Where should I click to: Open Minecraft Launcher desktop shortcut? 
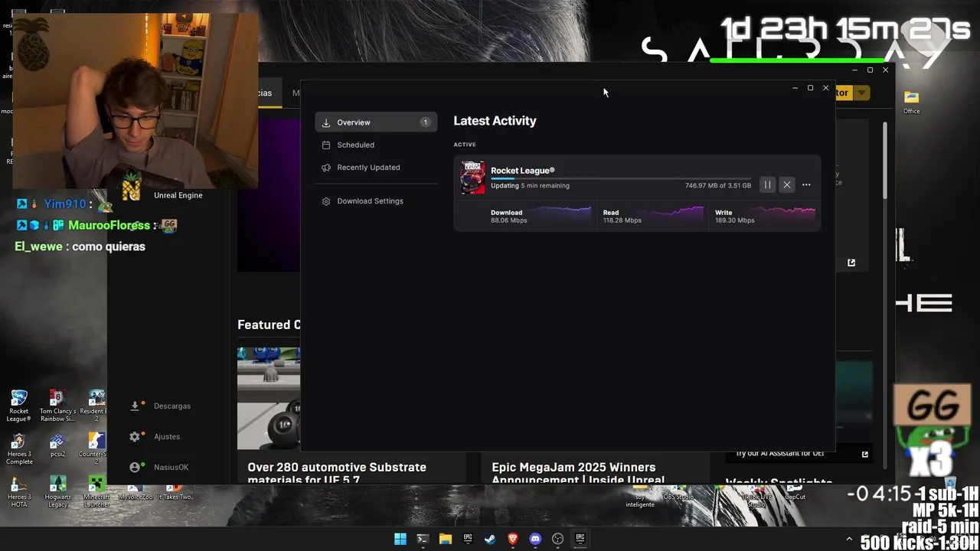[x=96, y=492]
